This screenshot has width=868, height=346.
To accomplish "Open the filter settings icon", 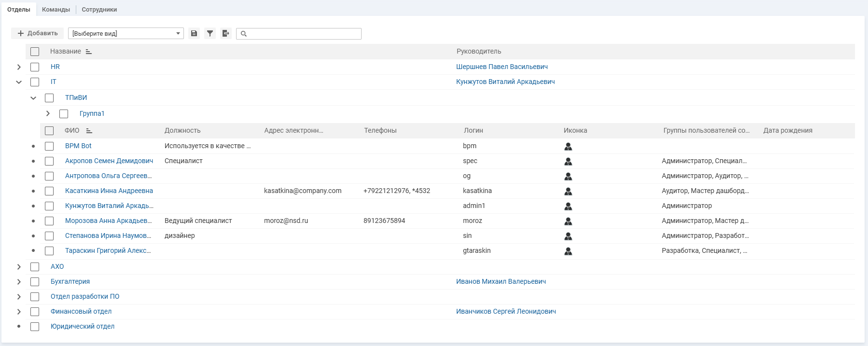I will (x=210, y=33).
